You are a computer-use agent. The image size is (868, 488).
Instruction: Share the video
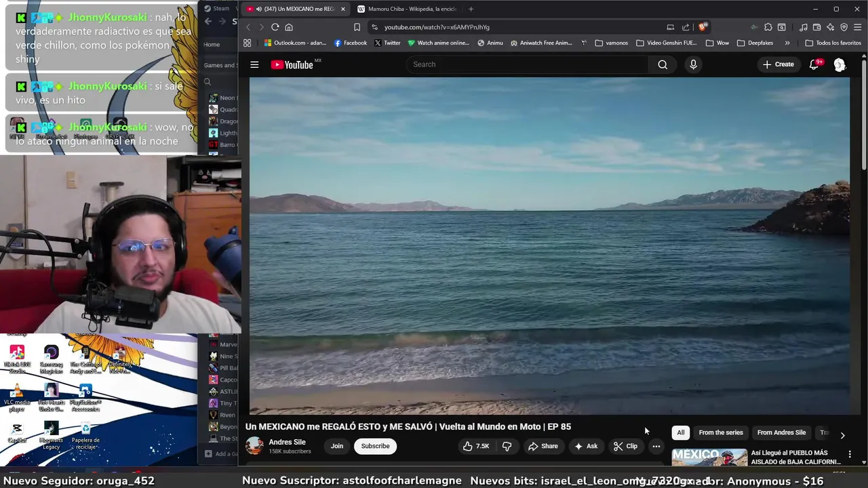click(543, 446)
